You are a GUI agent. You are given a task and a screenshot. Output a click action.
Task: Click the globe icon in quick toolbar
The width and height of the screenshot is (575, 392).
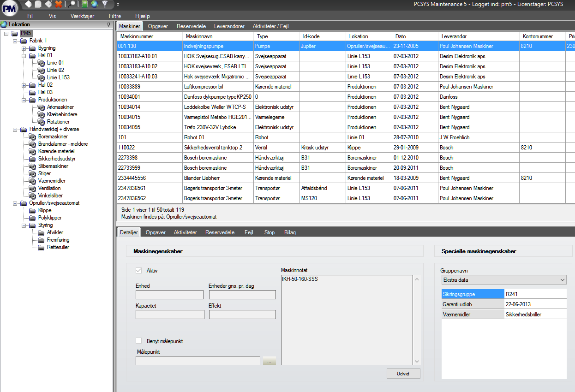tap(95, 4)
